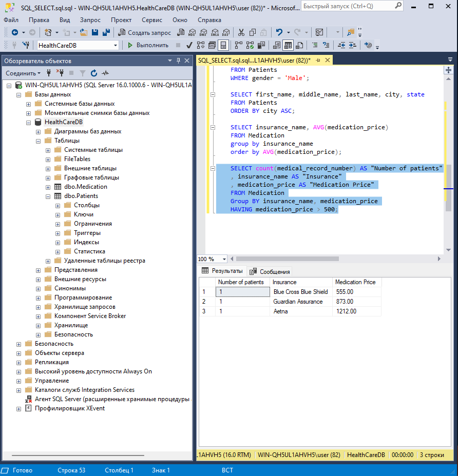
Task: Toggle Include Live Query Statistics
Action: point(250,45)
